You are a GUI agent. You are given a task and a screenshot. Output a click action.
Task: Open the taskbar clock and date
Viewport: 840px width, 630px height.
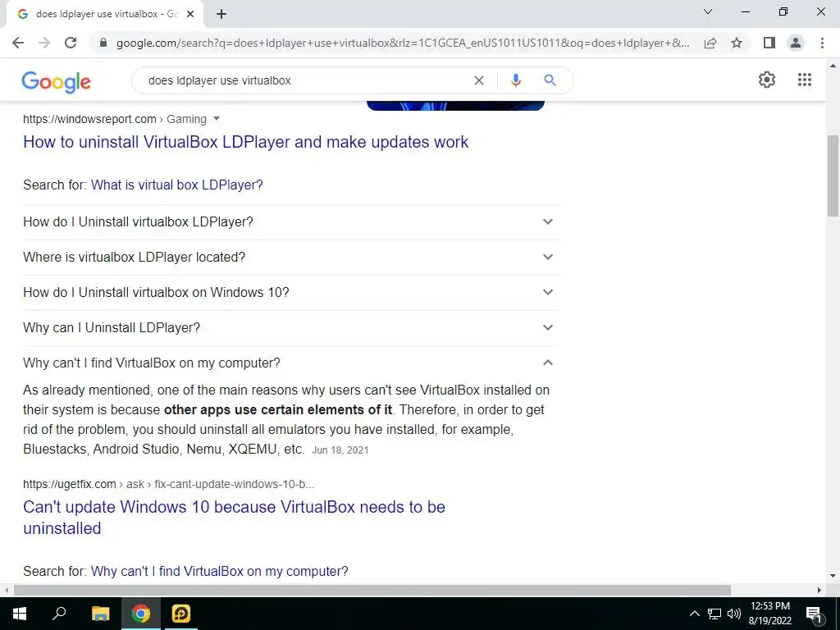pyautogui.click(x=769, y=614)
